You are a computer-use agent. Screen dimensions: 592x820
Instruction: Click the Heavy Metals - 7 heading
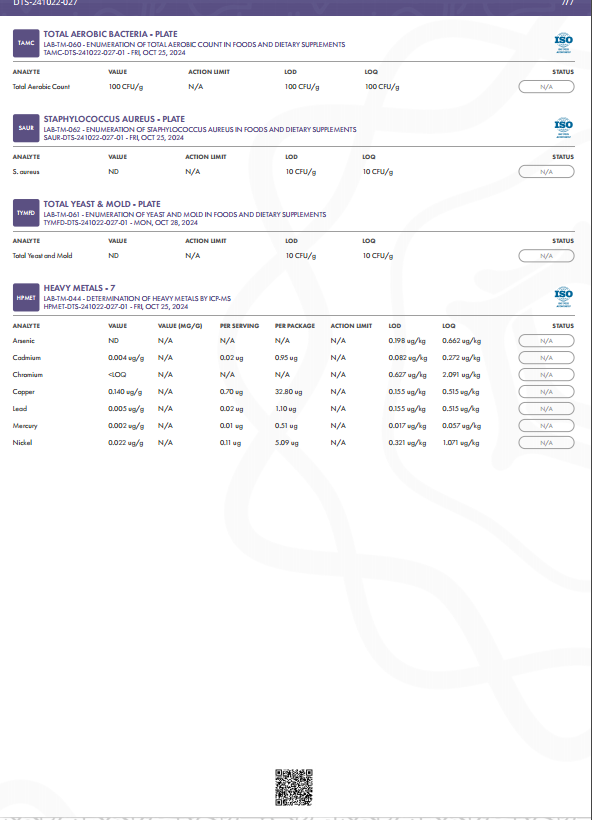[79, 288]
